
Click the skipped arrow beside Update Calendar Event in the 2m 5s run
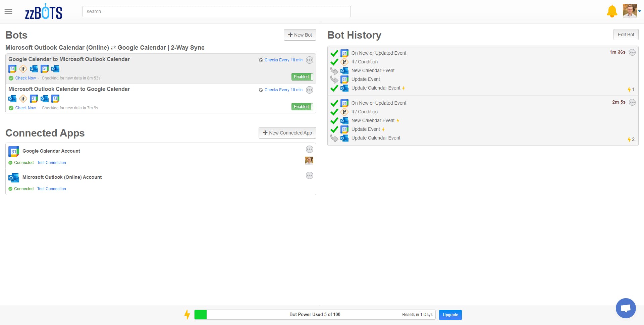point(334,138)
